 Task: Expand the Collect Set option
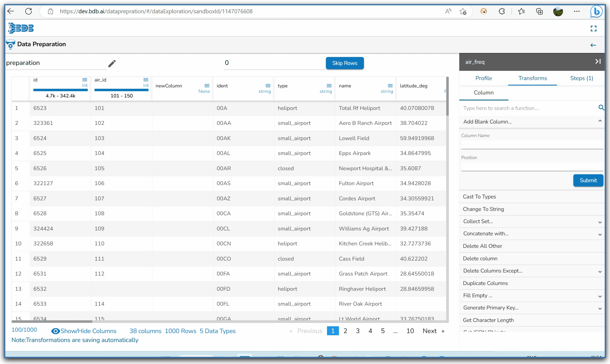600,222
